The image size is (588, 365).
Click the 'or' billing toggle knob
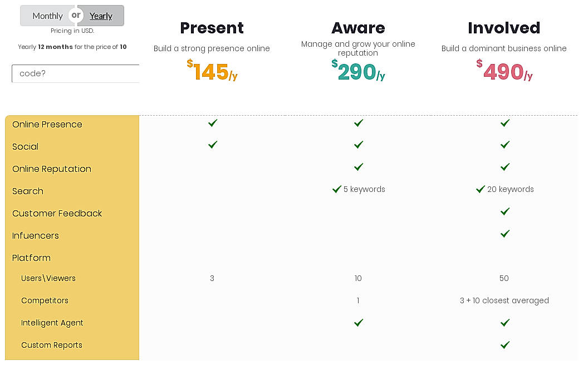[x=76, y=15]
